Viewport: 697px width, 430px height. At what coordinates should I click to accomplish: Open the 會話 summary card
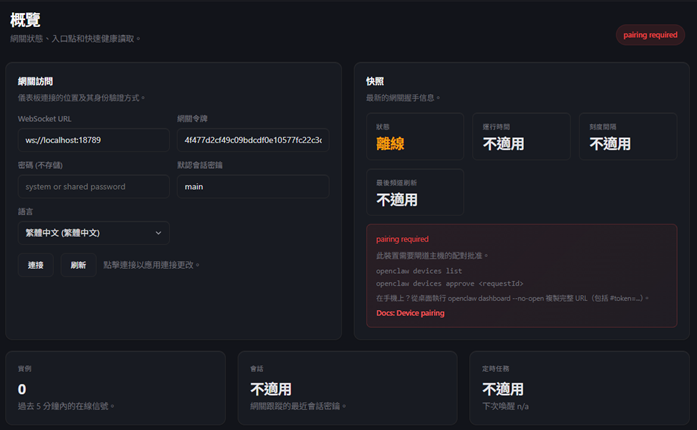point(347,387)
